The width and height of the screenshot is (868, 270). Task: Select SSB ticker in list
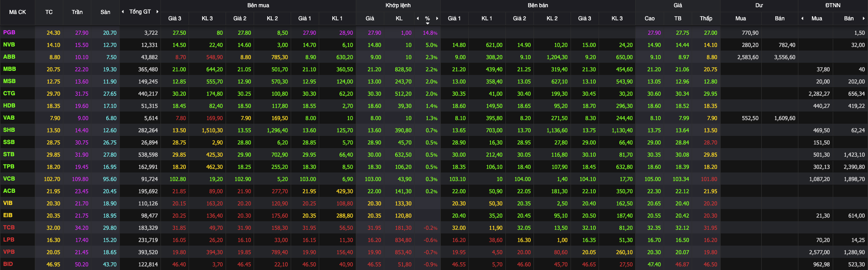click(9, 142)
